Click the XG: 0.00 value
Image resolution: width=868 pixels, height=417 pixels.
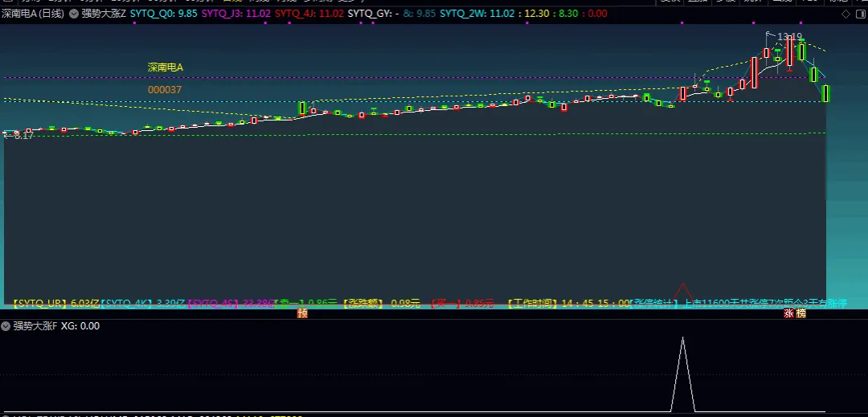[80, 326]
